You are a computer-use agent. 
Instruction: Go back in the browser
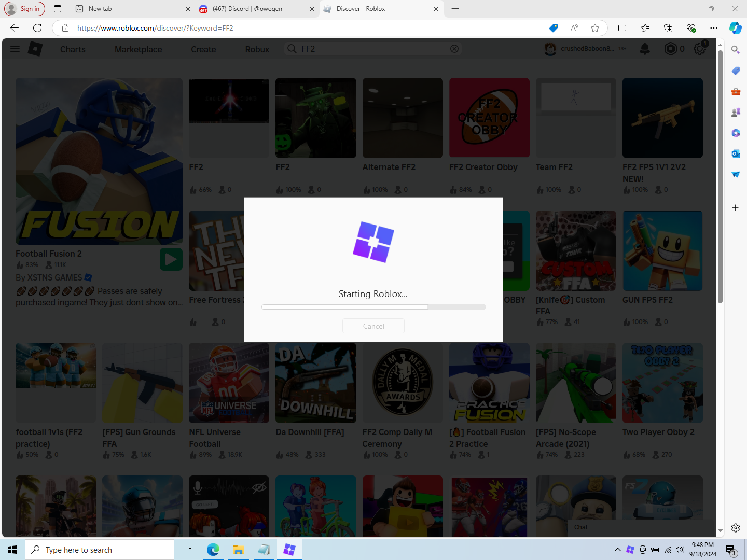click(15, 28)
